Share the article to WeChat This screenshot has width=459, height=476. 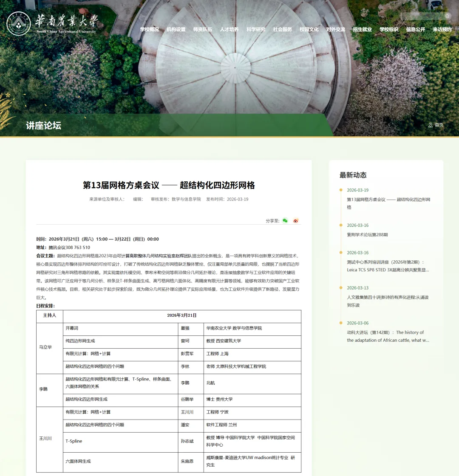285,221
